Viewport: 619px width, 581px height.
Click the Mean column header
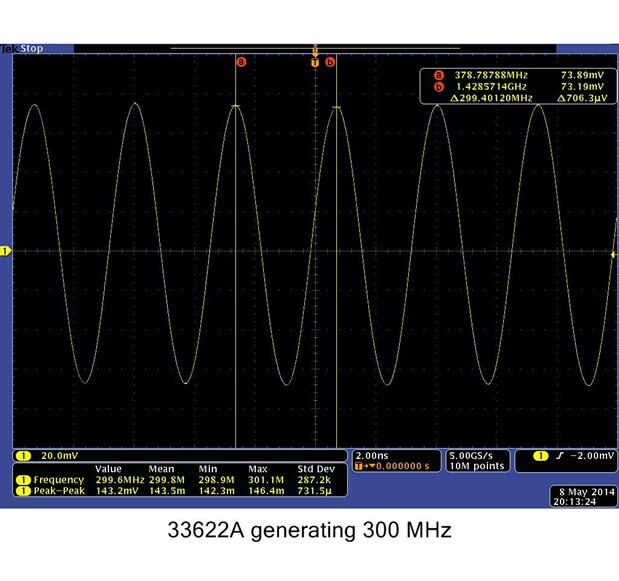[161, 469]
